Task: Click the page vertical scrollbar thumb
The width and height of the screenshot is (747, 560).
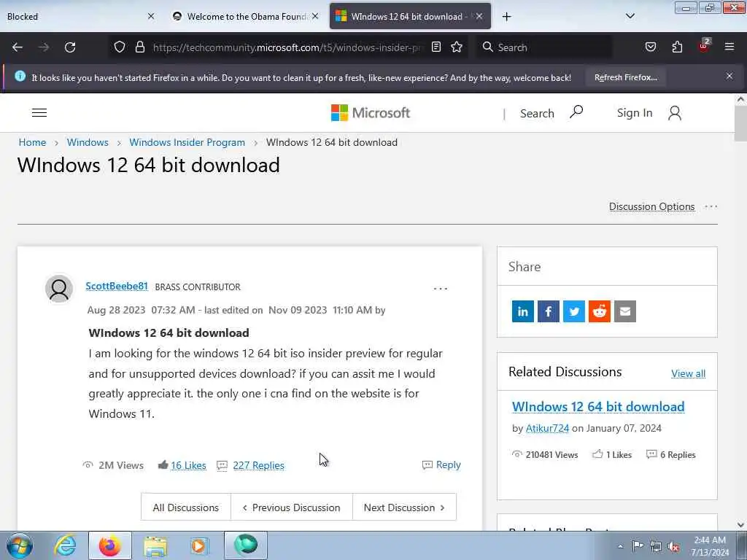Action: [740, 123]
